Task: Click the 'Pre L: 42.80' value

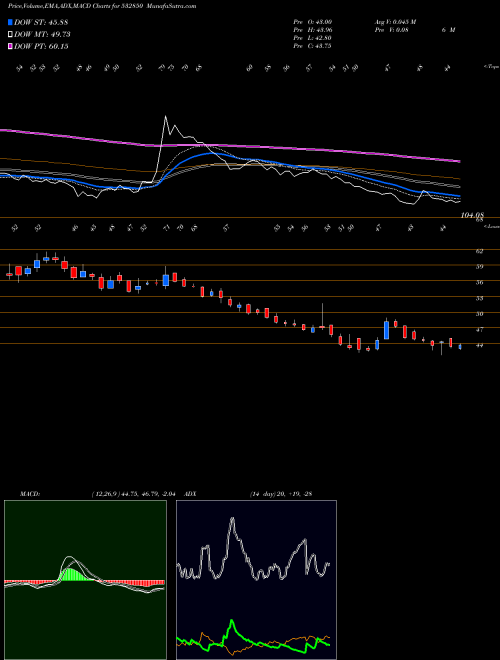Action: click(312, 38)
